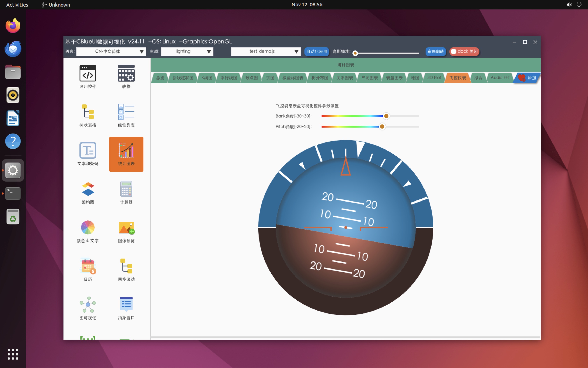Open the Settings gear in the dock
This screenshot has width=588, height=368.
(13, 170)
